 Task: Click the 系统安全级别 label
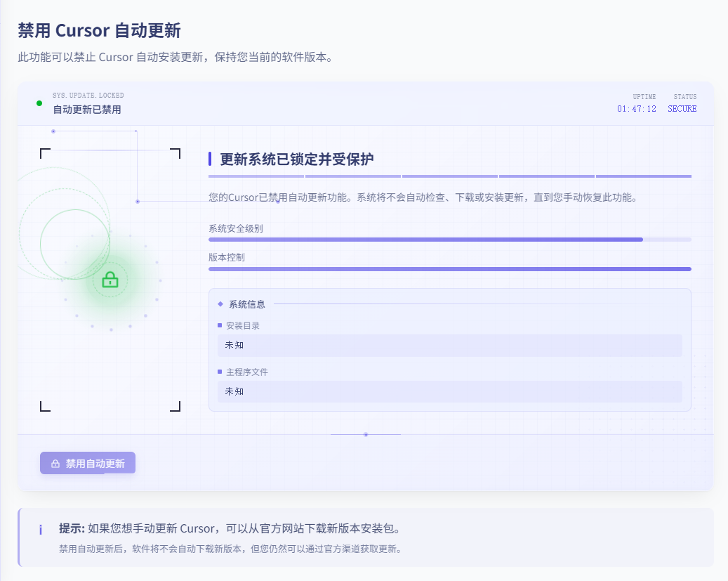coord(236,229)
